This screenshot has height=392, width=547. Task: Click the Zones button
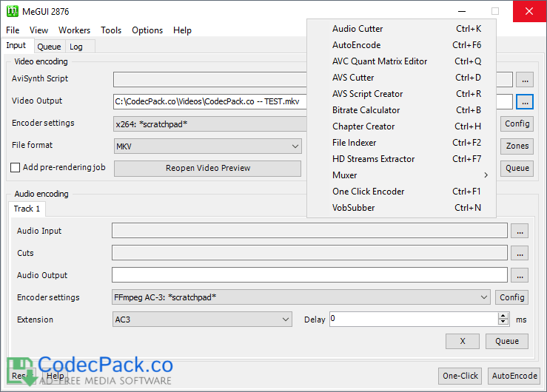pyautogui.click(x=517, y=146)
